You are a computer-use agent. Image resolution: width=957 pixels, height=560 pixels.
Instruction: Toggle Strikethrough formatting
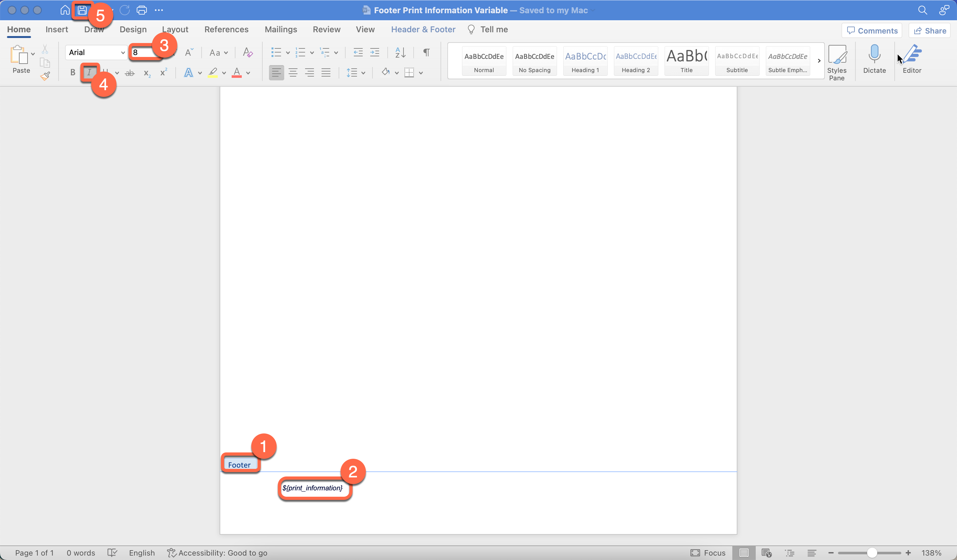129,72
